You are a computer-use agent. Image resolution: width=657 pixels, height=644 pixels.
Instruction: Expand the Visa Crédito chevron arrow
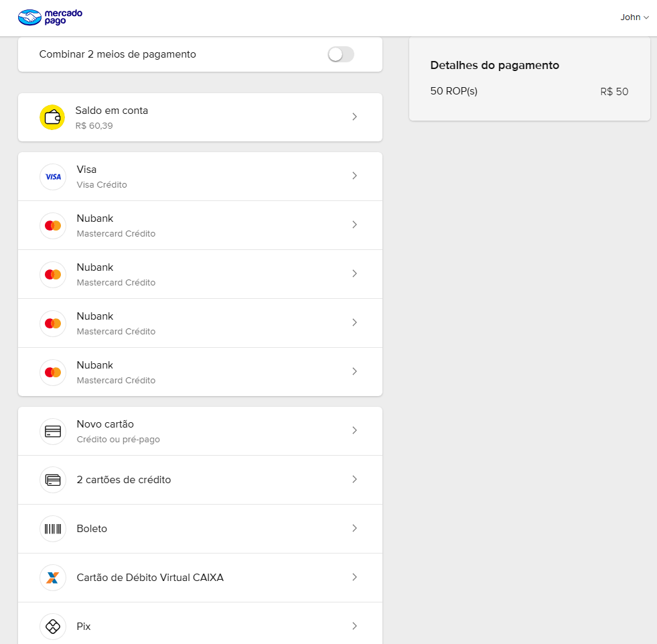354,176
